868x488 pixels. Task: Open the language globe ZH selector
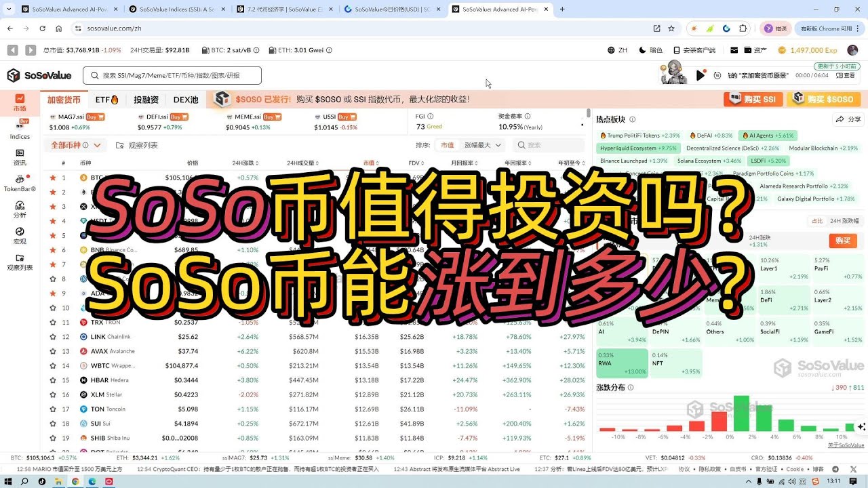pyautogui.click(x=617, y=50)
